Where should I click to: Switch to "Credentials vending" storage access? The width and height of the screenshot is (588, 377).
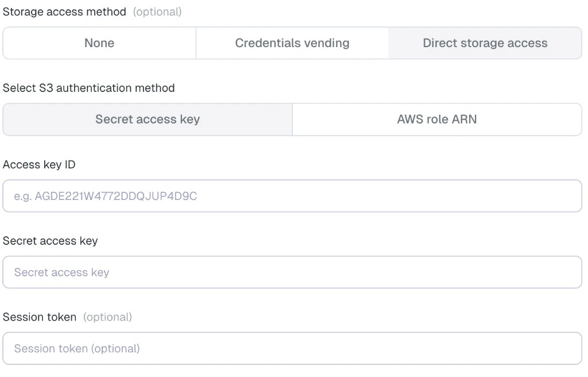click(292, 43)
